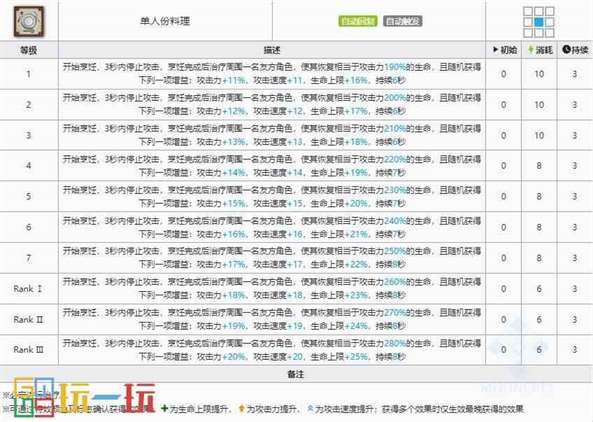This screenshot has height=422, width=593.
Task: Select level 2 cell
Action: pos(29,105)
